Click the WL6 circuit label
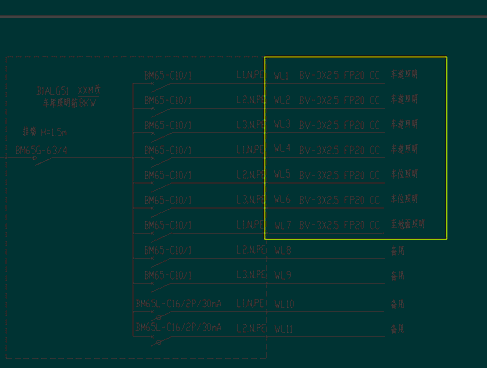This screenshot has width=487, height=368. click(282, 200)
